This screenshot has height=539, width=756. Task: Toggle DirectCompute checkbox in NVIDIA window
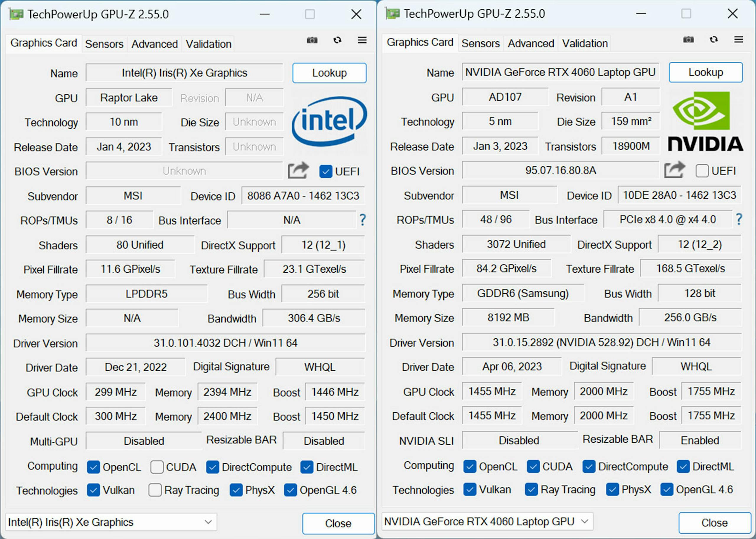[589, 466]
